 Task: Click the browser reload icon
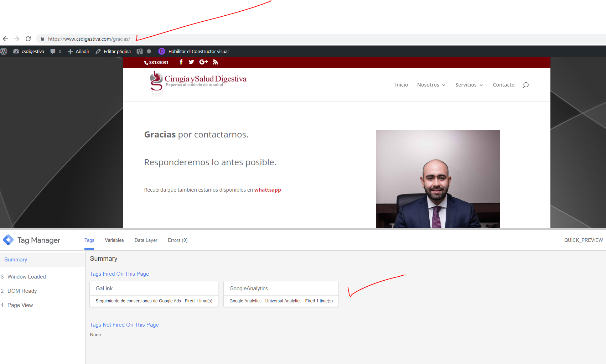click(28, 39)
